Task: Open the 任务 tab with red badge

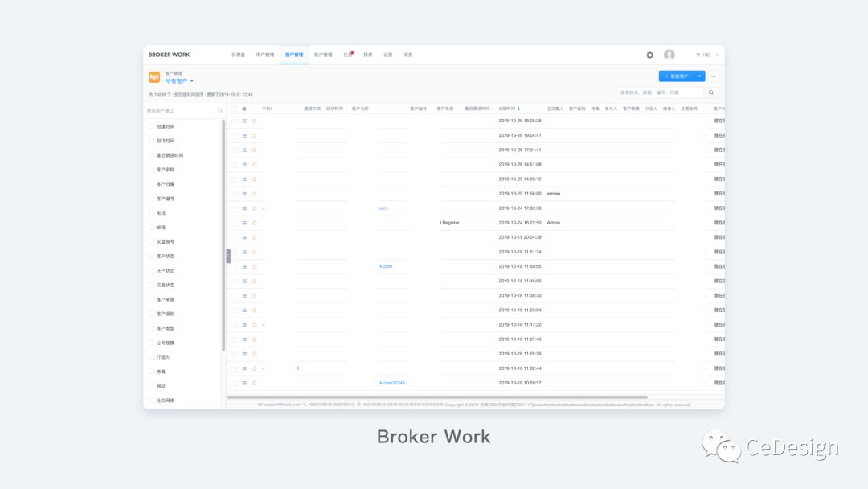Action: pos(348,55)
